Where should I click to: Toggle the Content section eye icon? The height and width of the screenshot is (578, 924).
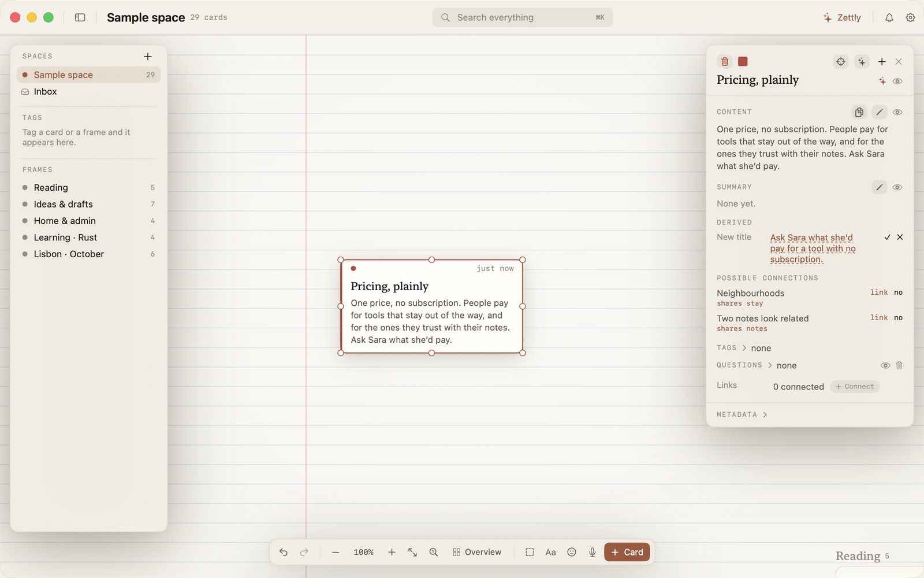897,112
